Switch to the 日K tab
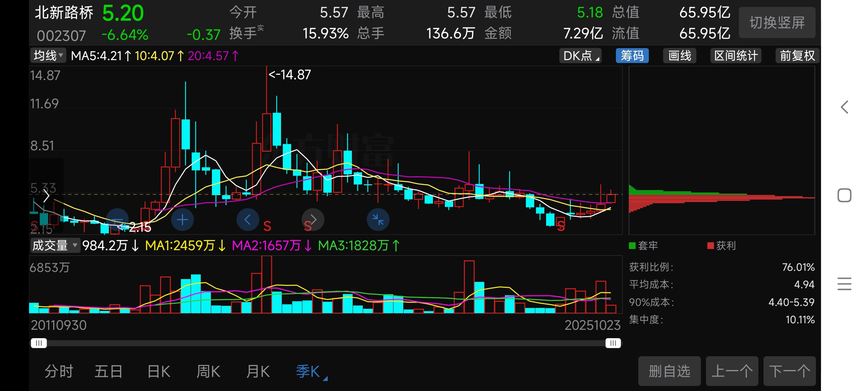 pos(159,371)
